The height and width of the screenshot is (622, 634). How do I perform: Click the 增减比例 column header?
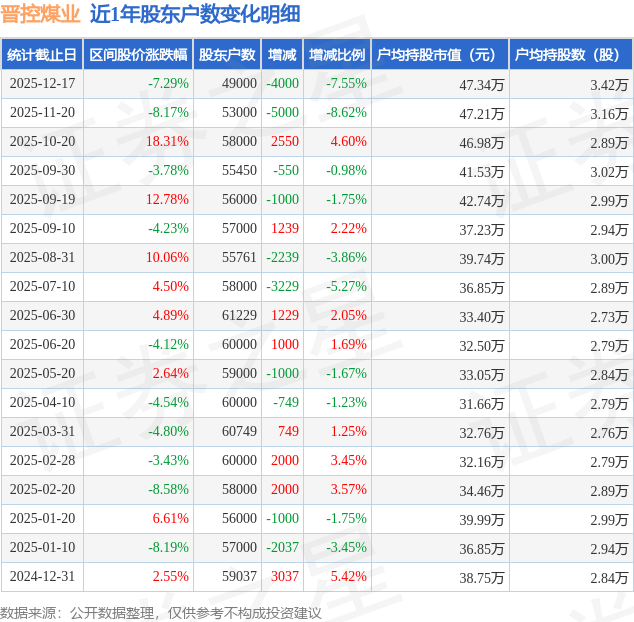coord(337,55)
